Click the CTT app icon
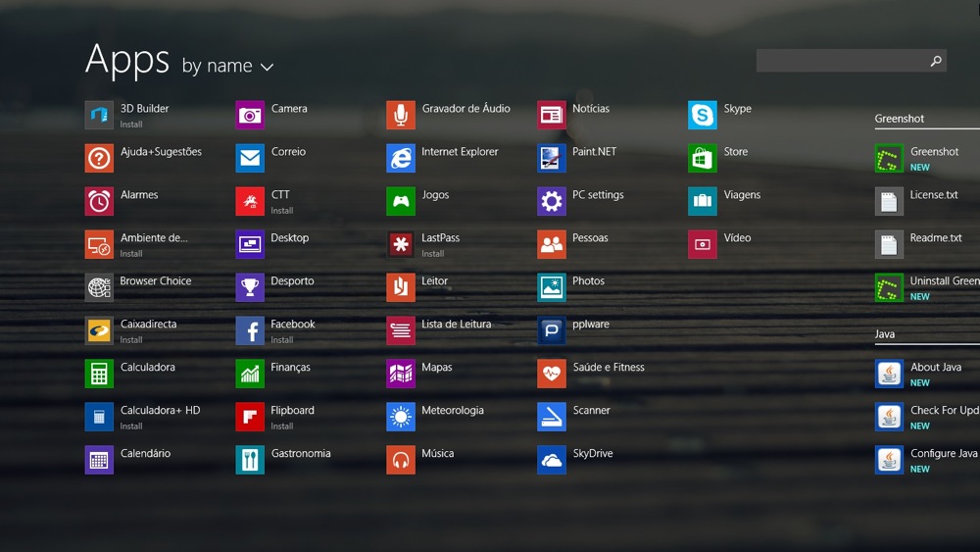 point(249,201)
